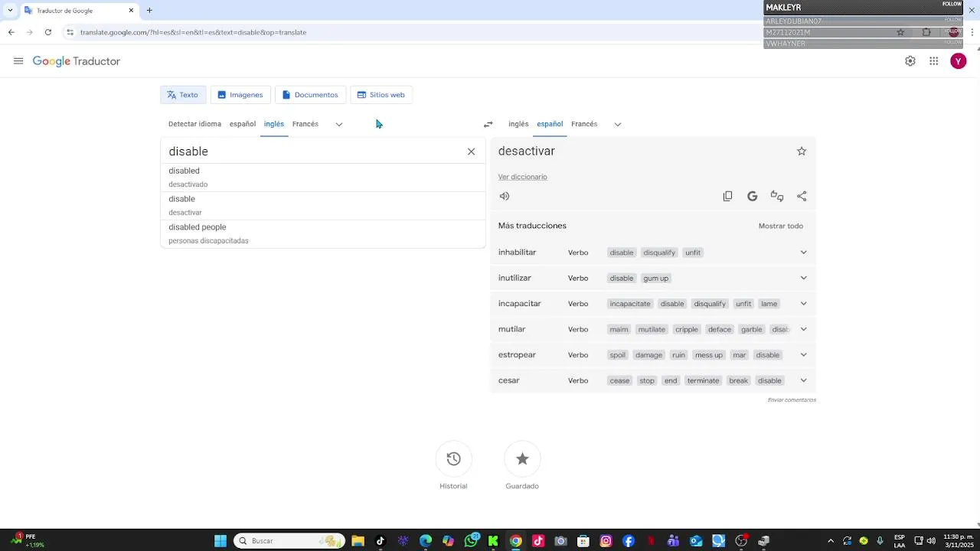Switch to Imágenes translation mode

[240, 95]
